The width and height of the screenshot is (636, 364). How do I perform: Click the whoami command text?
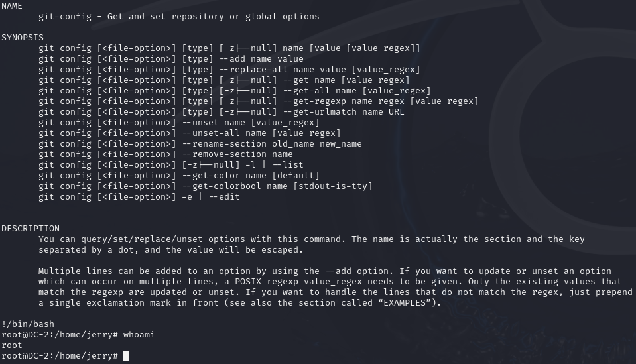click(139, 335)
